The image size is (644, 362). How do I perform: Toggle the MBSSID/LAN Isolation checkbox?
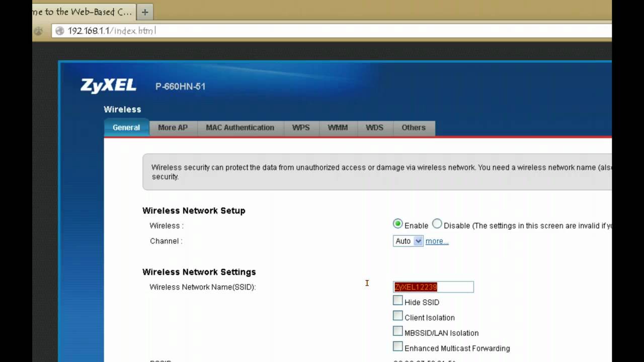398,331
